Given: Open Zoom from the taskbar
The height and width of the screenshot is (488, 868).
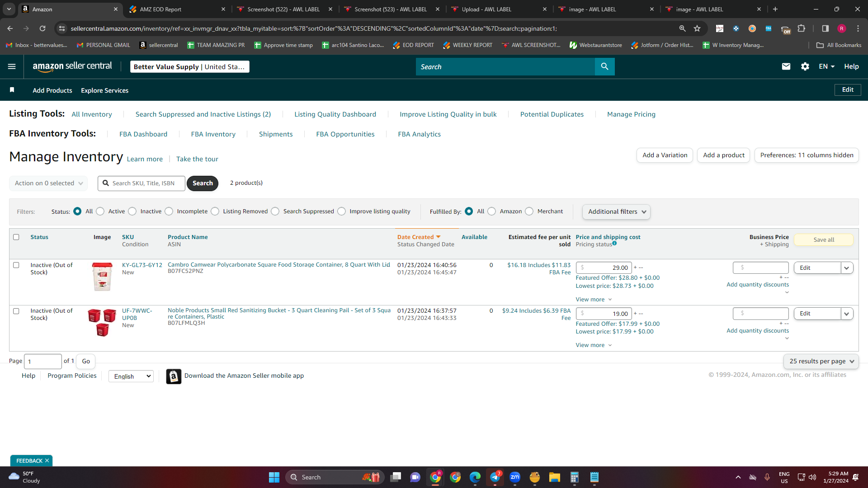Looking at the screenshot, I should click(x=515, y=477).
